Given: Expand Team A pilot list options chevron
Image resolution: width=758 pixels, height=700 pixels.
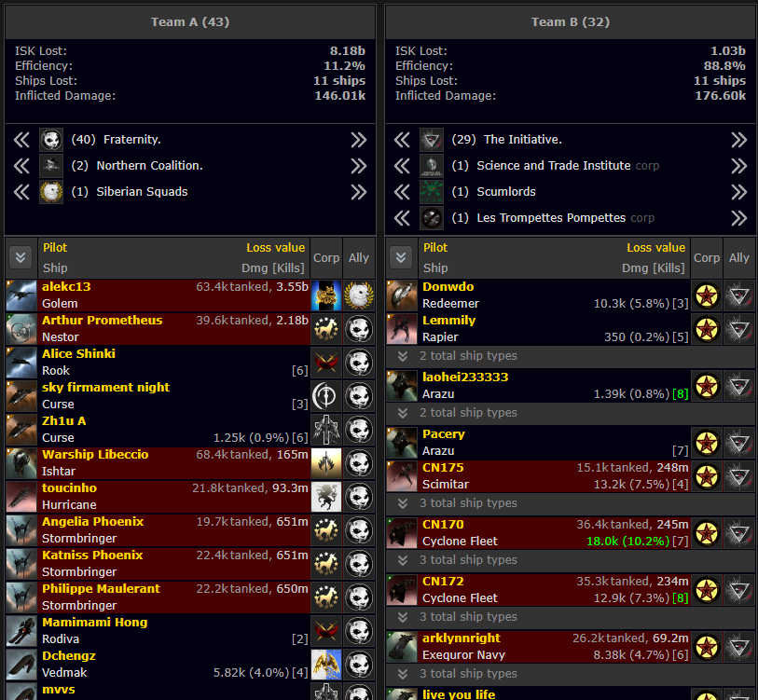Looking at the screenshot, I should (21, 256).
